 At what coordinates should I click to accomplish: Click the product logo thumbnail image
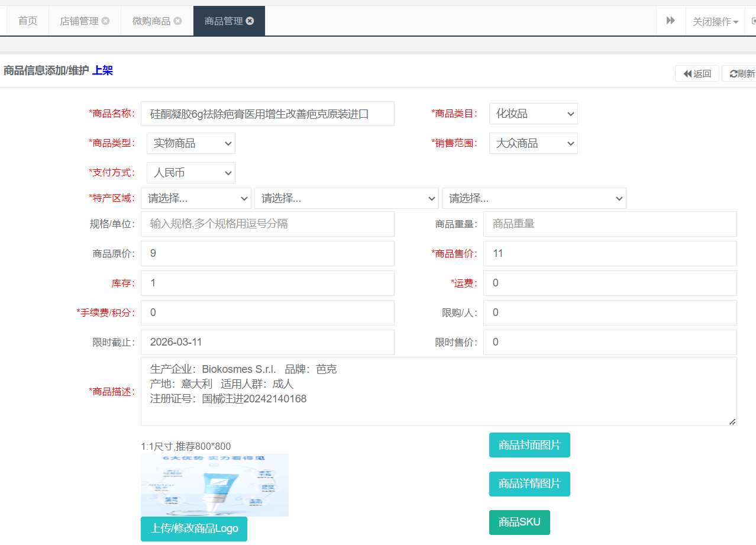point(214,485)
